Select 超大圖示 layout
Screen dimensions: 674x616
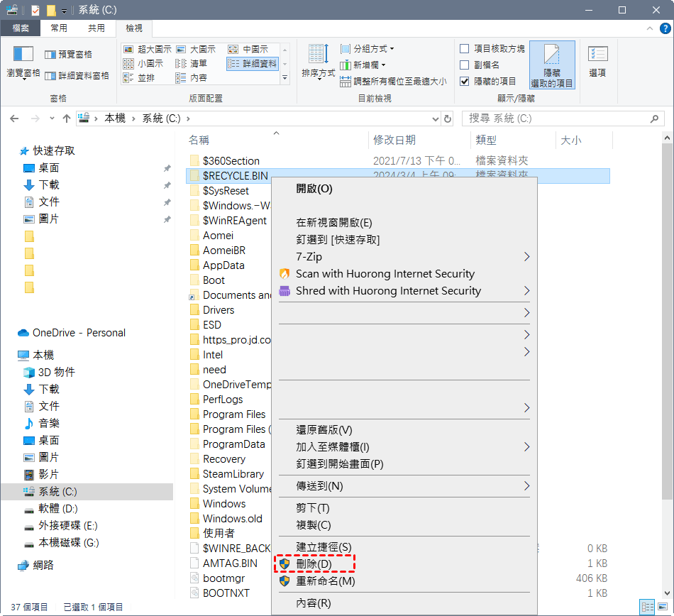148,49
